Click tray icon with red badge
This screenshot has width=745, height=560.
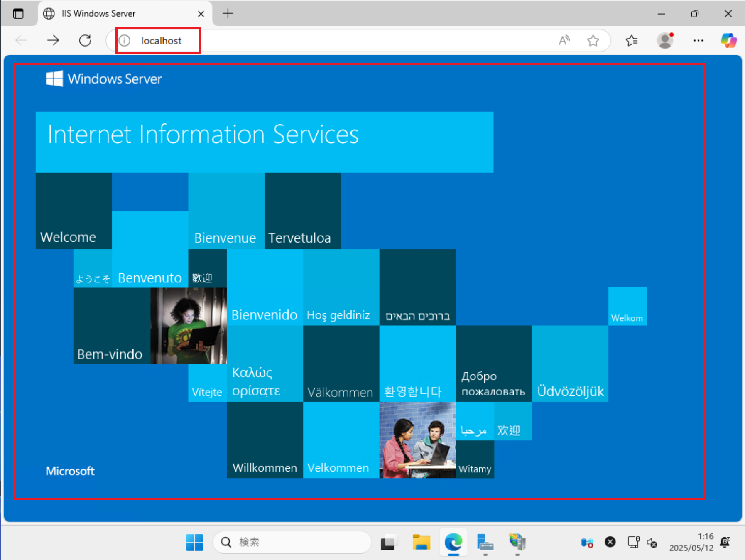[x=587, y=543]
